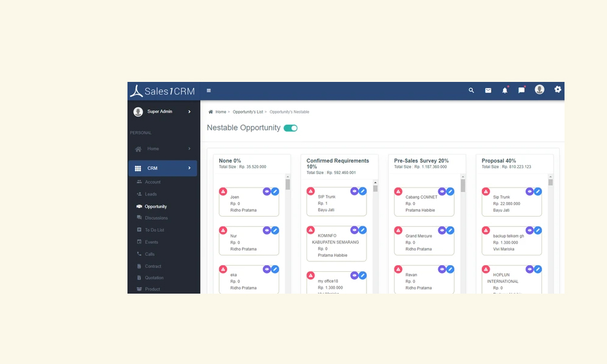Click the None 0% column scrollbar thumb
The width and height of the screenshot is (607, 364).
288,185
